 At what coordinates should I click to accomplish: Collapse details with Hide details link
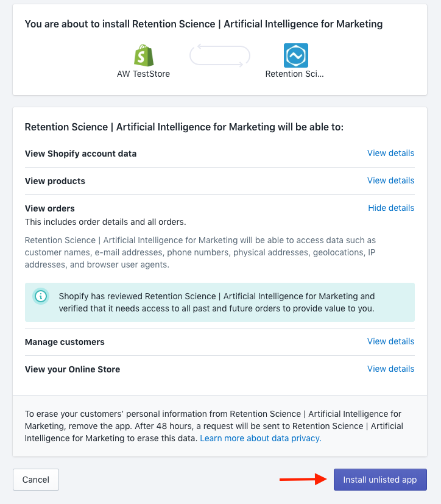point(391,208)
